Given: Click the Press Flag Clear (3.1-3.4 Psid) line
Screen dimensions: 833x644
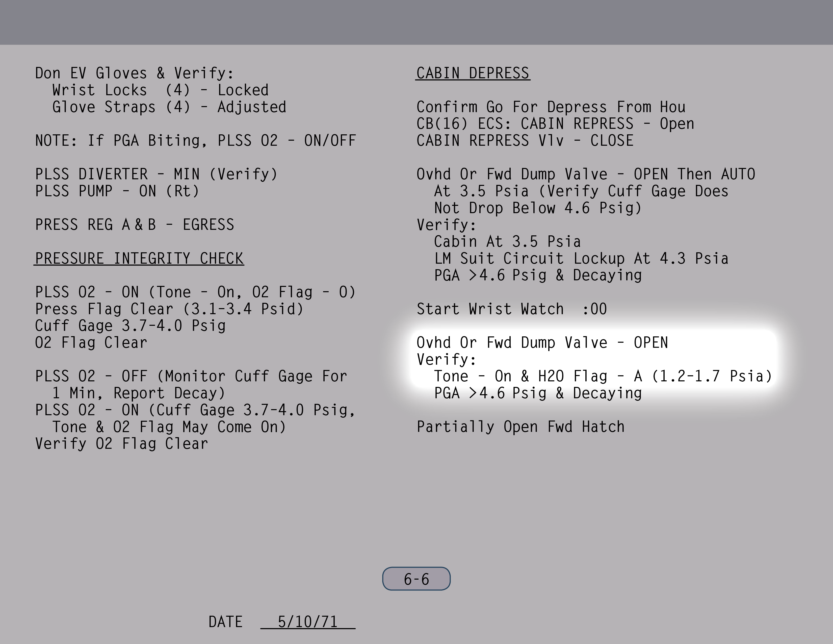Looking at the screenshot, I should (x=169, y=309).
